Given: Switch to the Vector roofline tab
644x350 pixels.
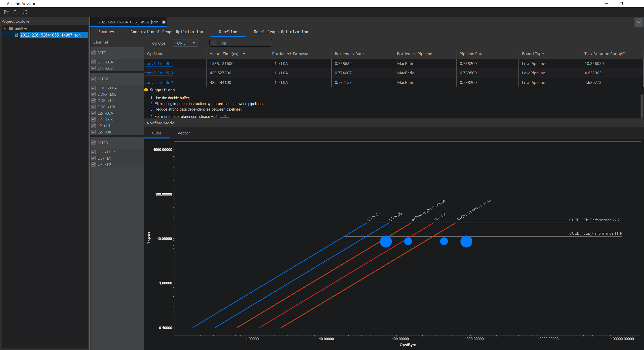Looking at the screenshot, I should click(x=184, y=133).
